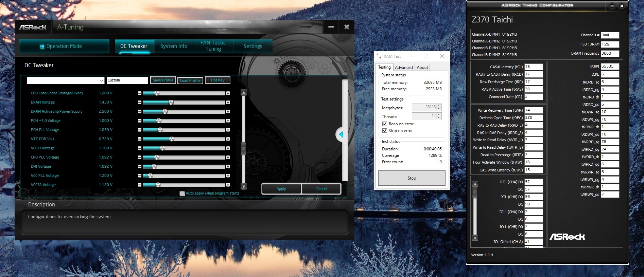Viewport: 644px width, 277px height.
Task: Decrease VTT DDR Volt minus icon
Action: click(140, 139)
